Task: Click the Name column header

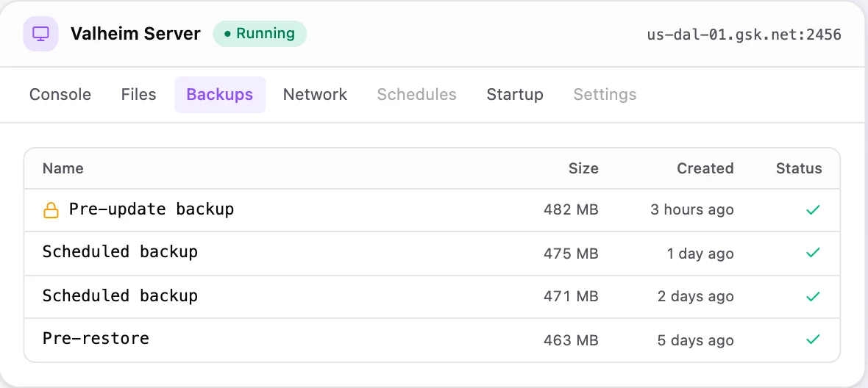Action: point(63,168)
